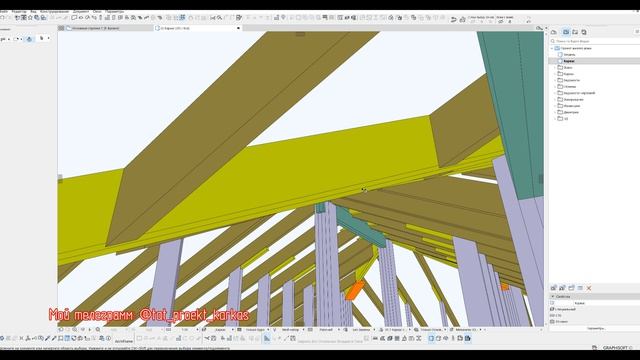Collapse the navigator root project node
640x360 pixels.
(x=552, y=48)
